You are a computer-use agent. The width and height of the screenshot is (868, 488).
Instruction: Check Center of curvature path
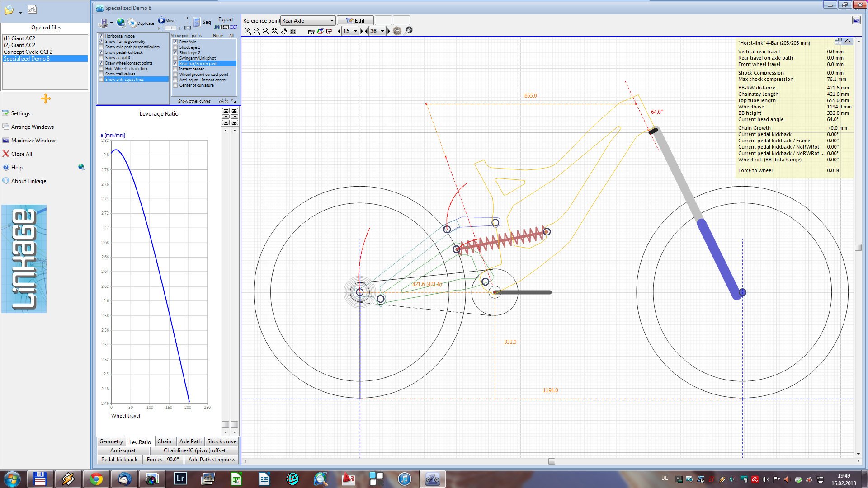click(175, 85)
